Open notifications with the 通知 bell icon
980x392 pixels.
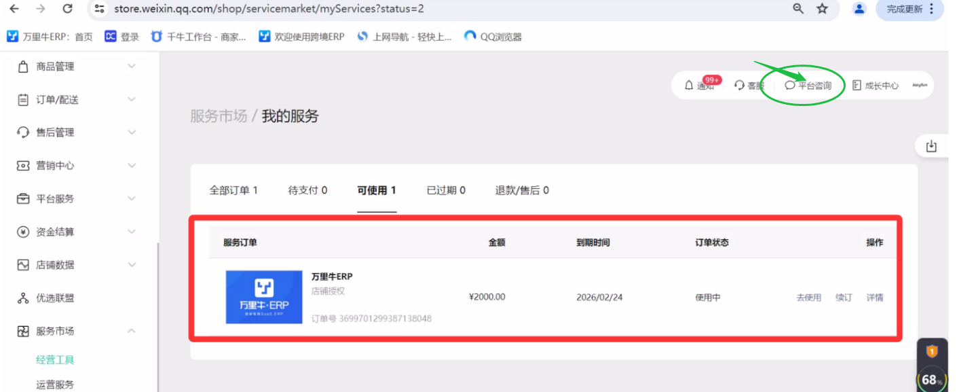click(689, 86)
